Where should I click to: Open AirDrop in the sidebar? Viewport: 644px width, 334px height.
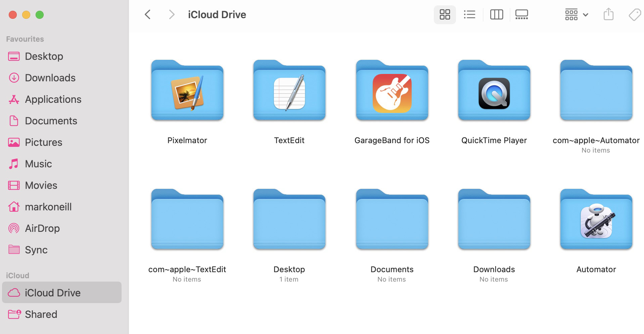[42, 228]
